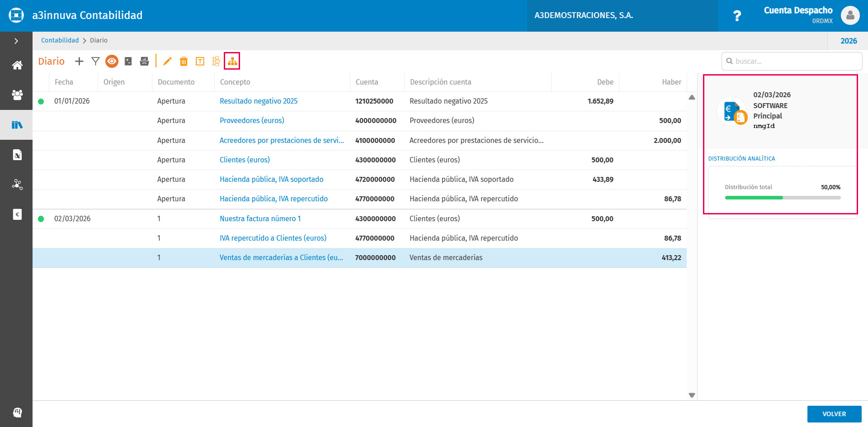Click the entry document icon in side panel
This screenshot has width=868, height=427.
tap(732, 112)
